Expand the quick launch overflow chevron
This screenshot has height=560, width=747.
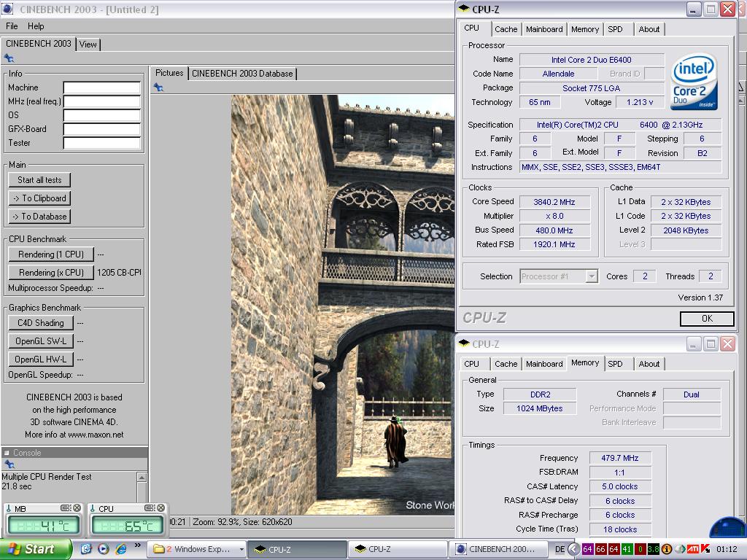pyautogui.click(x=138, y=545)
